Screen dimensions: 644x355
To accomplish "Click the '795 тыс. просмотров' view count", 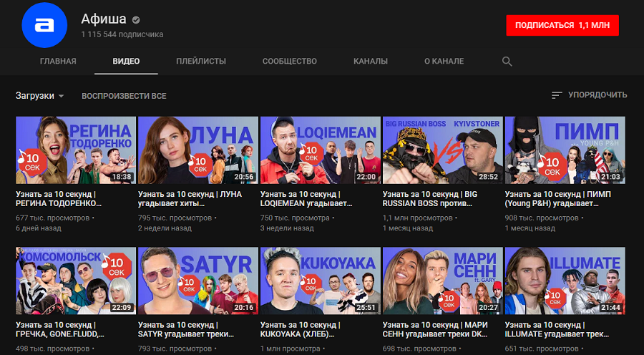I will tap(175, 218).
